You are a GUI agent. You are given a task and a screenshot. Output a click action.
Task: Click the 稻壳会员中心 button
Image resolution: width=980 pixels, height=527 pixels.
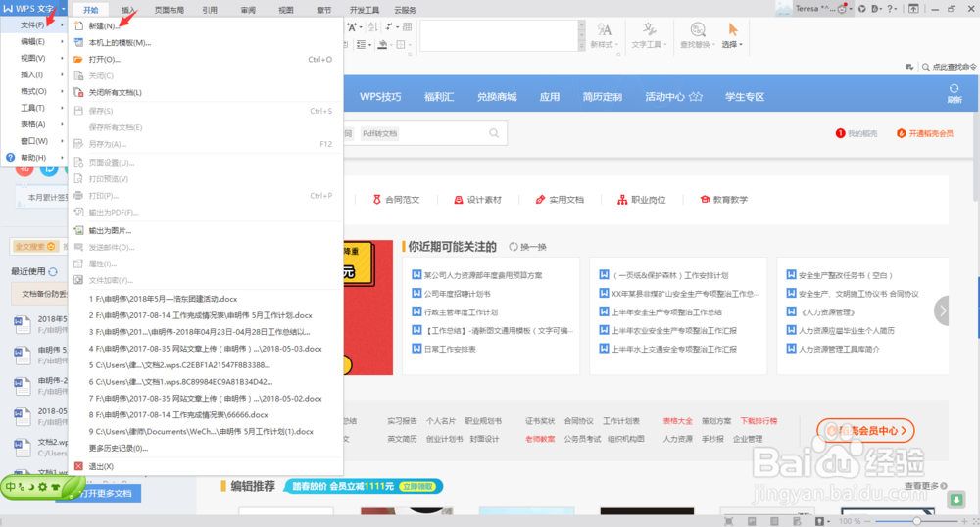(865, 430)
